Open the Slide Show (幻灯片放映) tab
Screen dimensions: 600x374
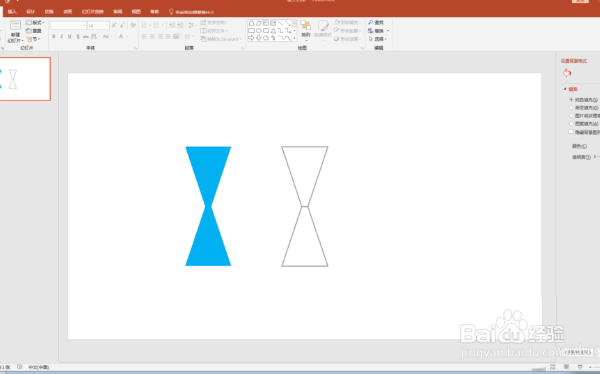pos(93,12)
